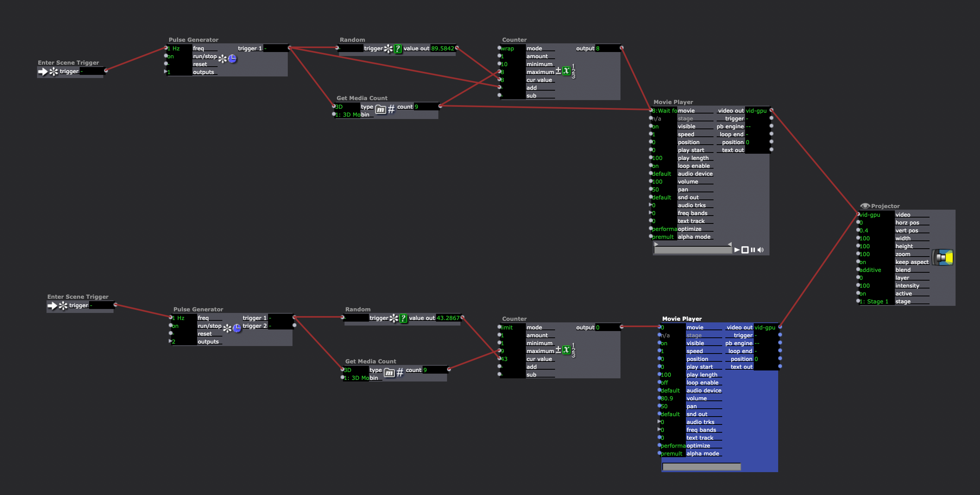Toggle top Movie Player visible value
The height and width of the screenshot is (495, 980).
click(664, 127)
